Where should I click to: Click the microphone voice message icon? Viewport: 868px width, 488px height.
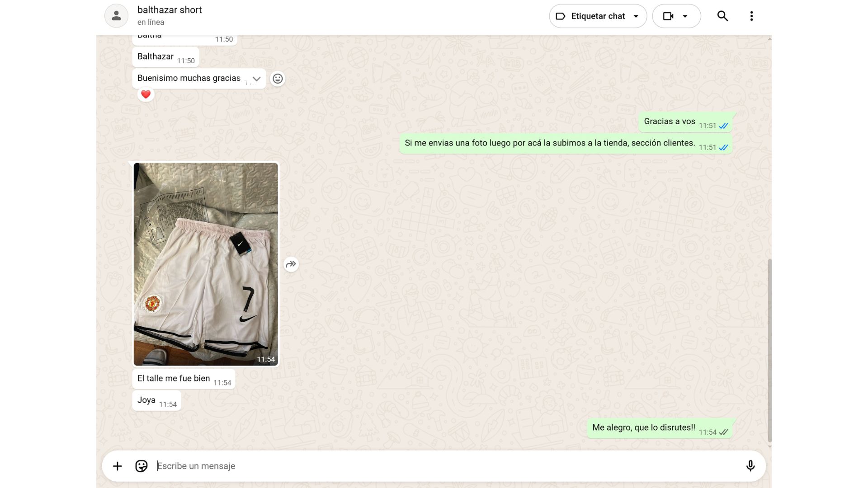pyautogui.click(x=750, y=466)
